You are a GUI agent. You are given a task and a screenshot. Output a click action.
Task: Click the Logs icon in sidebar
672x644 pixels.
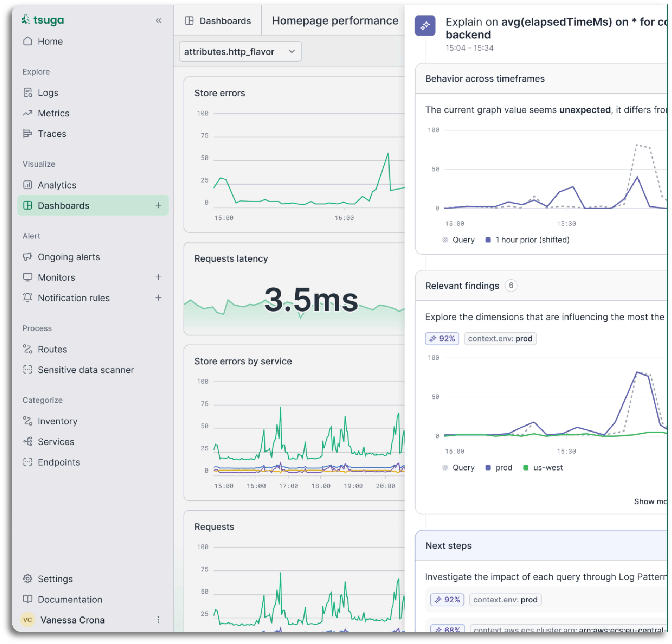tap(27, 93)
